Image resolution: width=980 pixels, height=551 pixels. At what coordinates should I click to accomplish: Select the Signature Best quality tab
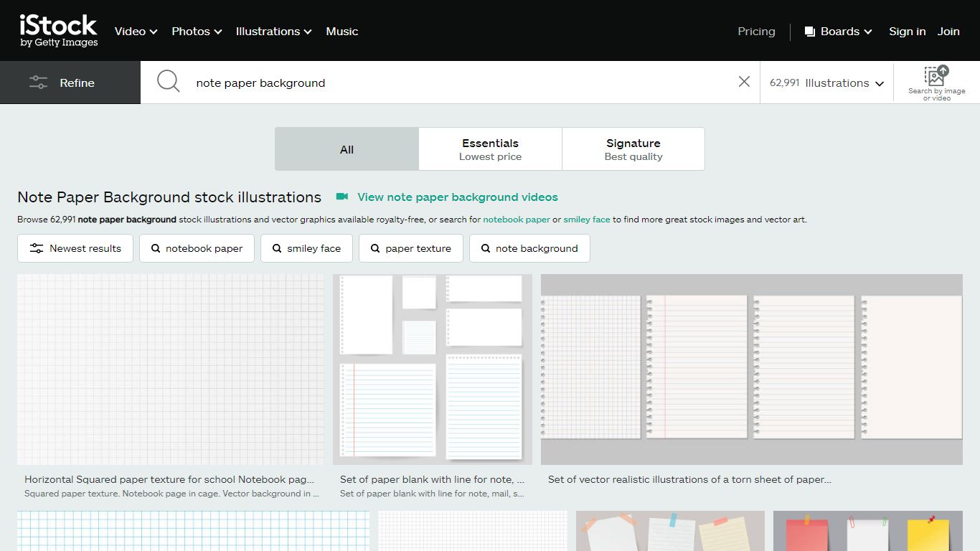633,149
